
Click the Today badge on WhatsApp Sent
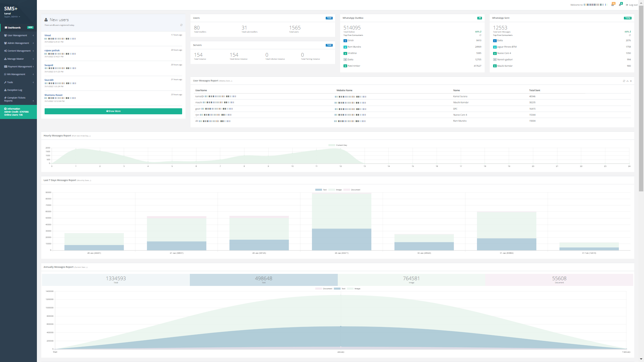point(628,18)
